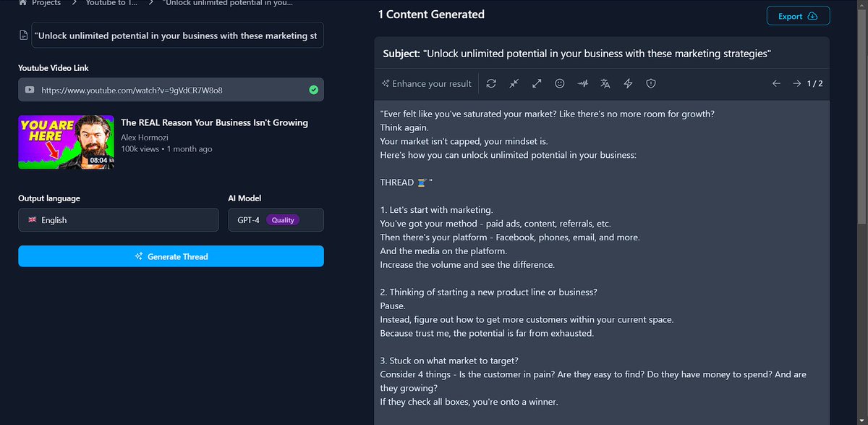The image size is (868, 425).
Task: Click the waveform tone icon
Action: click(582, 83)
